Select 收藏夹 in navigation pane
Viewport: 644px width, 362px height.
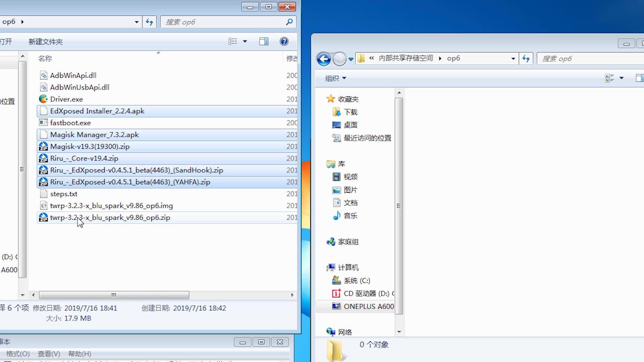click(348, 99)
